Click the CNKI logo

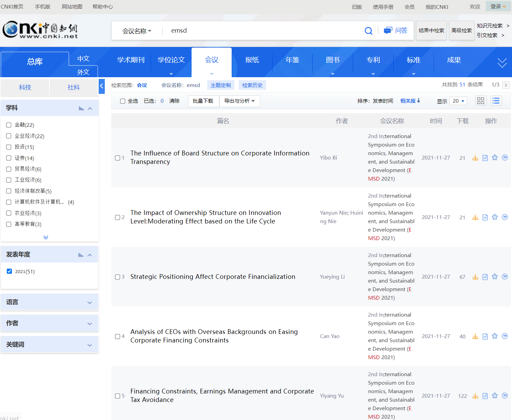tap(40, 30)
